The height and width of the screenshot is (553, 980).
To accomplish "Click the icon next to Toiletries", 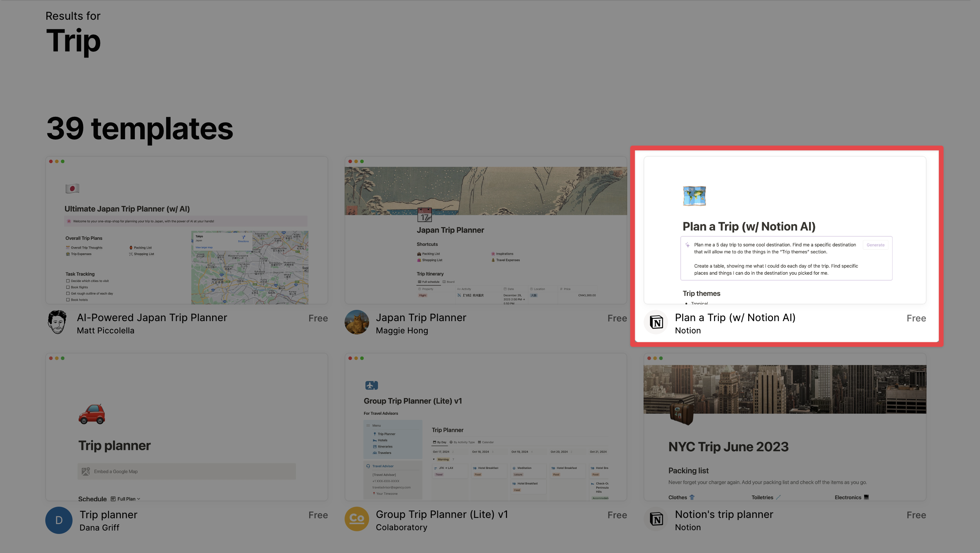I will click(x=778, y=497).
